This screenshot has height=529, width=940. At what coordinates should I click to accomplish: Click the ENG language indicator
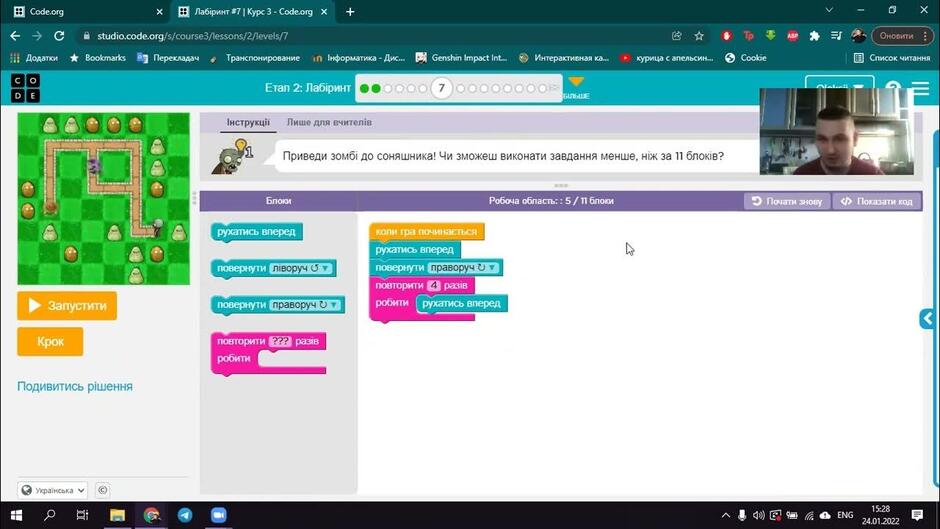point(845,515)
